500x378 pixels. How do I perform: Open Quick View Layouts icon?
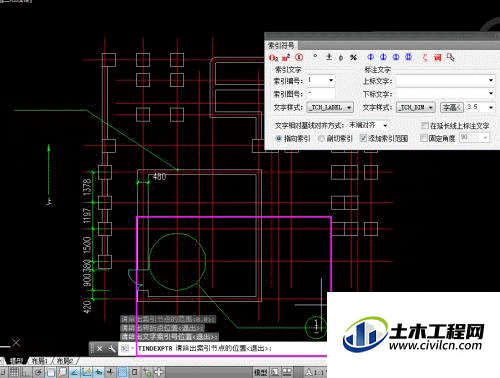[x=275, y=372]
